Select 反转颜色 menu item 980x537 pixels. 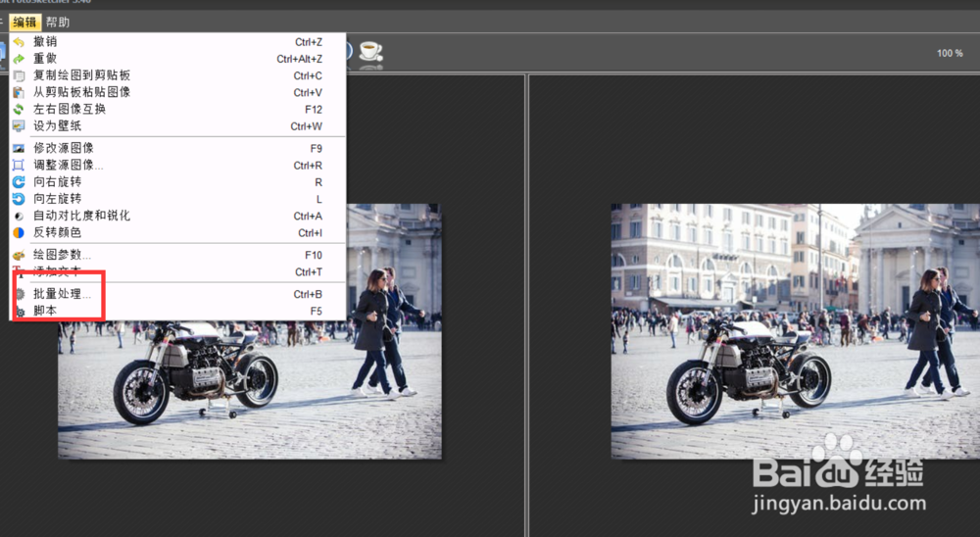click(177, 232)
